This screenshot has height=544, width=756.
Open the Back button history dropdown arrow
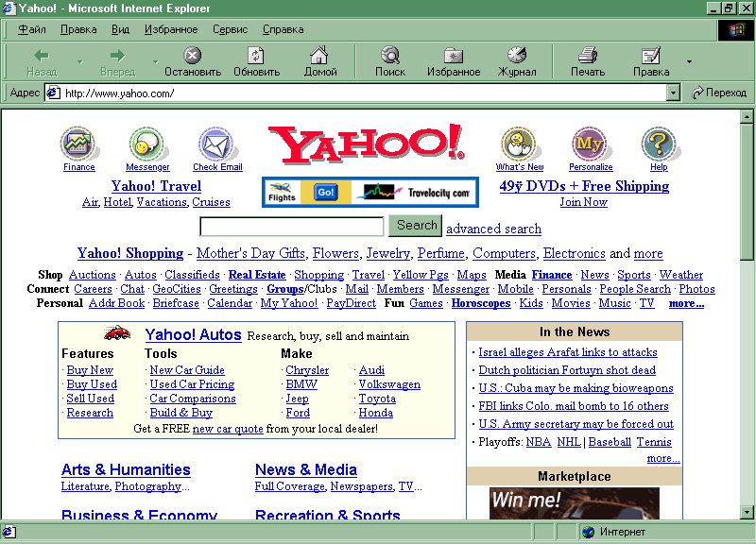(x=79, y=62)
